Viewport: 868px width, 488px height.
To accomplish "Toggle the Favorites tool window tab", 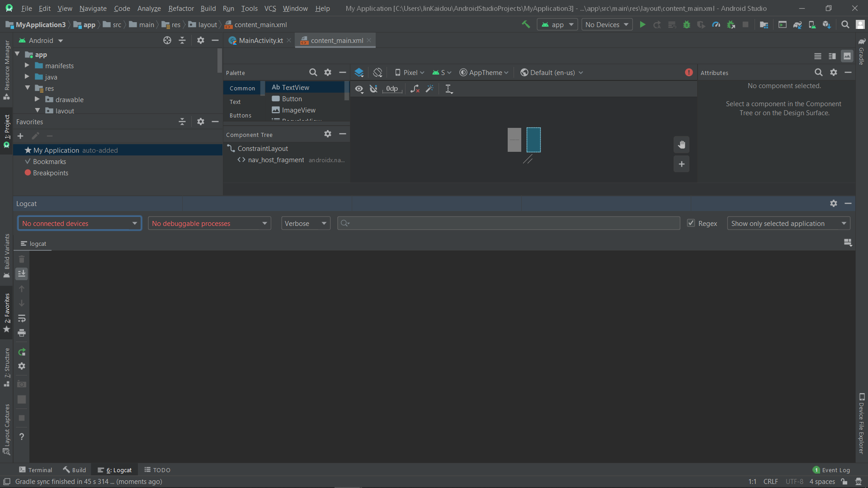I will [7, 313].
